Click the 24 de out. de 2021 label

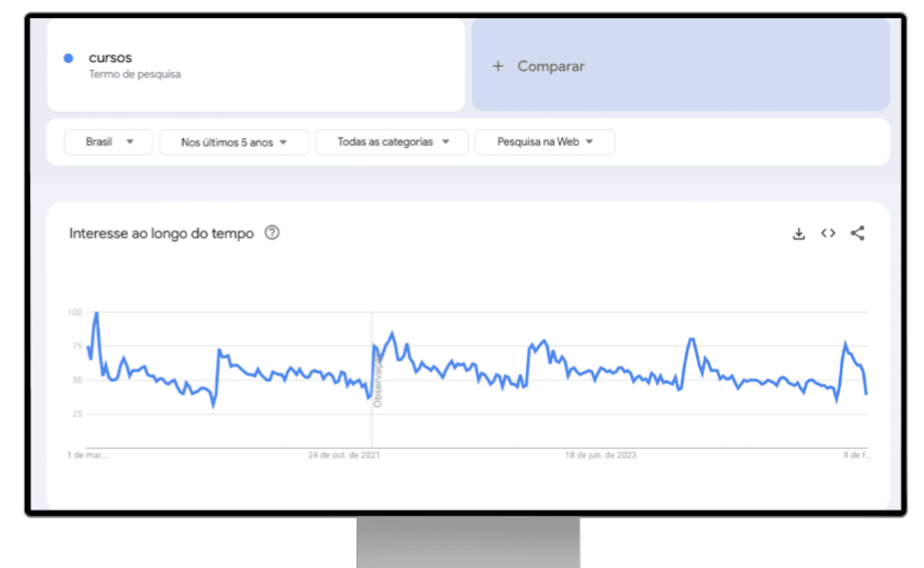[344, 455]
